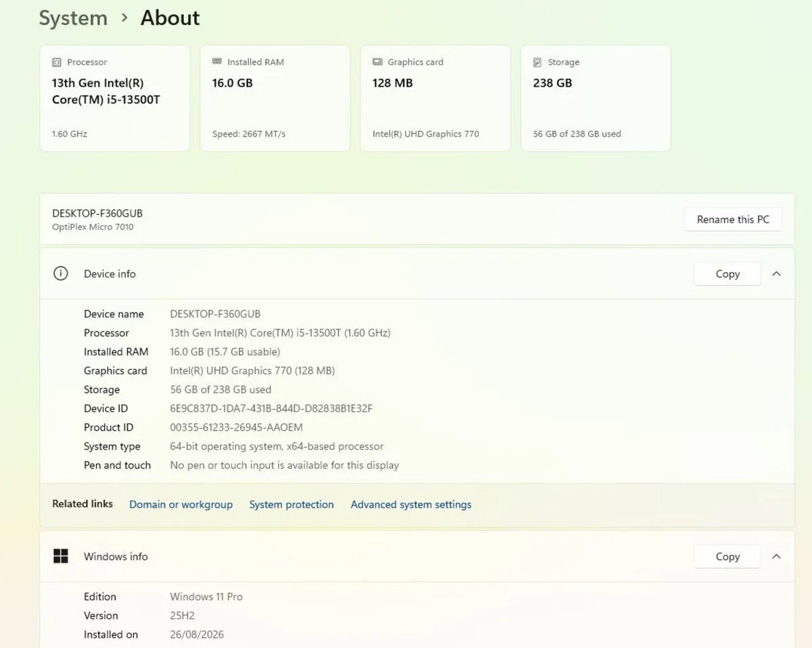Click the Graphics card monitor icon

coord(378,62)
